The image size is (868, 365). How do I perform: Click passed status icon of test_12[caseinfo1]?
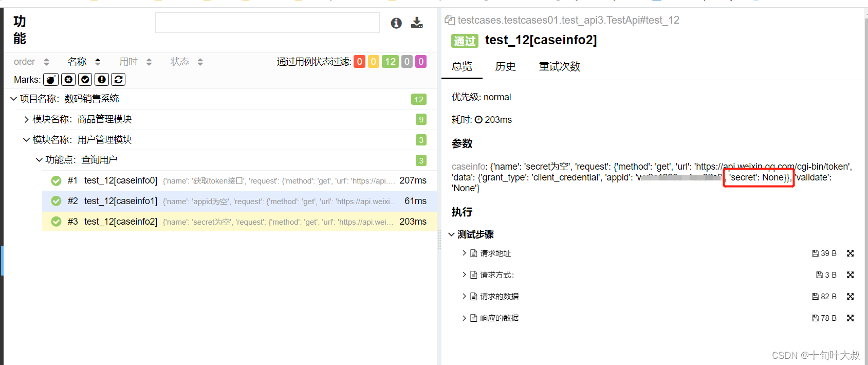pos(56,201)
